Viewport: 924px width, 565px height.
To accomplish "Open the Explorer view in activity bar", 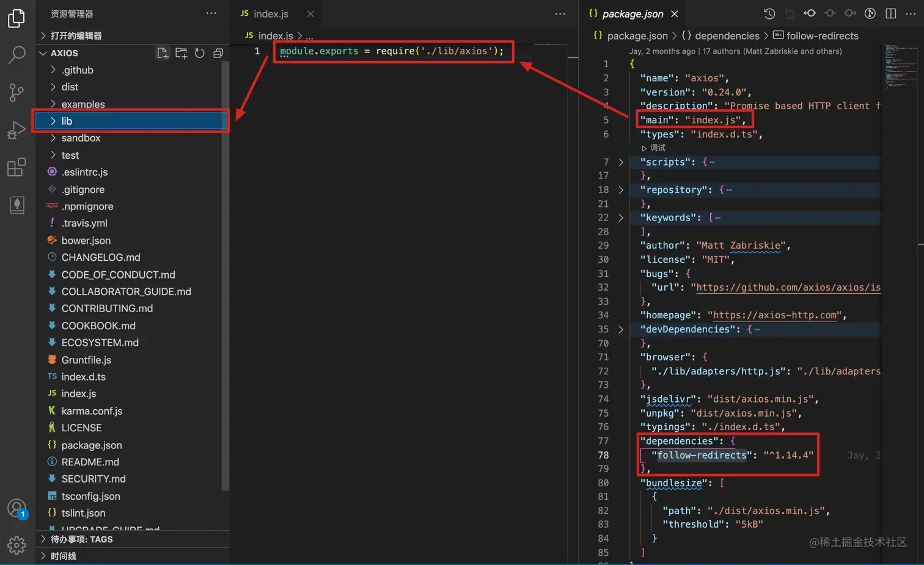I will [x=16, y=18].
